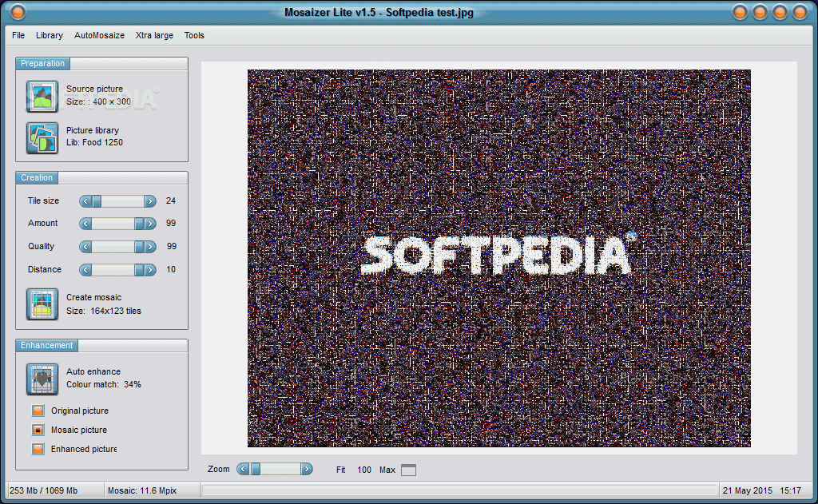Click the '21 May 2015' date in status bar
This screenshot has width=818, height=504.
(x=747, y=490)
